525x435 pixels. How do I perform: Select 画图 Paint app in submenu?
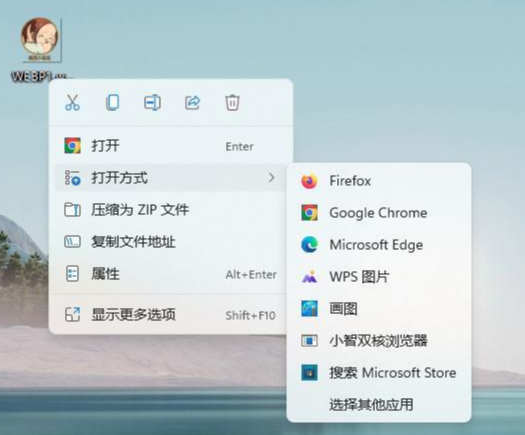379,308
